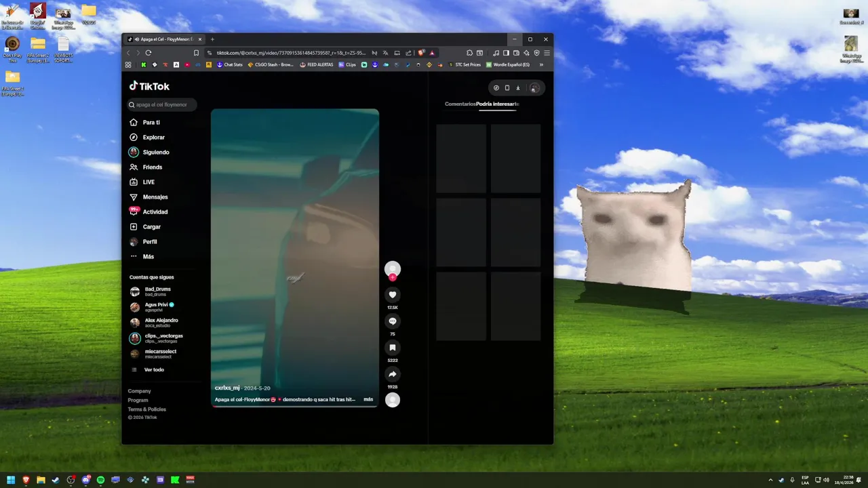Expand video caption with más
Viewport: 868px width, 488px height.
point(368,399)
